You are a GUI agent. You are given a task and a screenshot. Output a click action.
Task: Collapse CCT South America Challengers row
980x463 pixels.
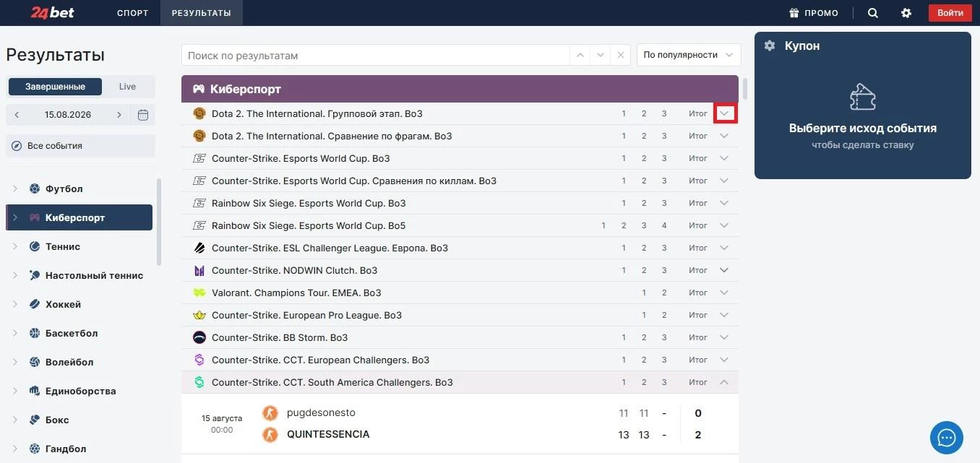coord(724,382)
